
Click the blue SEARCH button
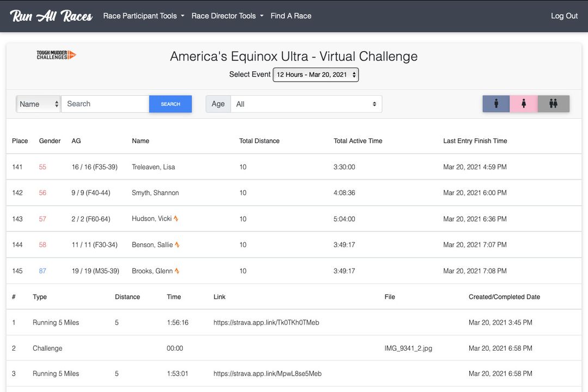[171, 103]
